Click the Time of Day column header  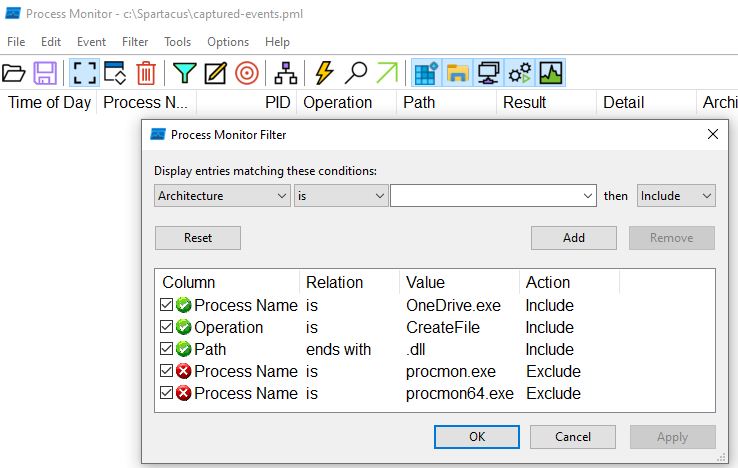tap(49, 102)
